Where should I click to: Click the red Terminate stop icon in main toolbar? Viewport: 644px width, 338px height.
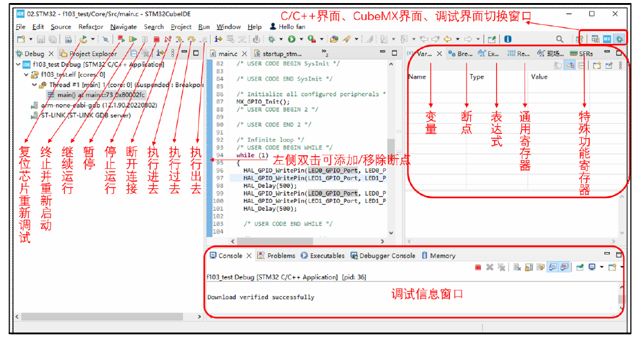click(x=156, y=40)
